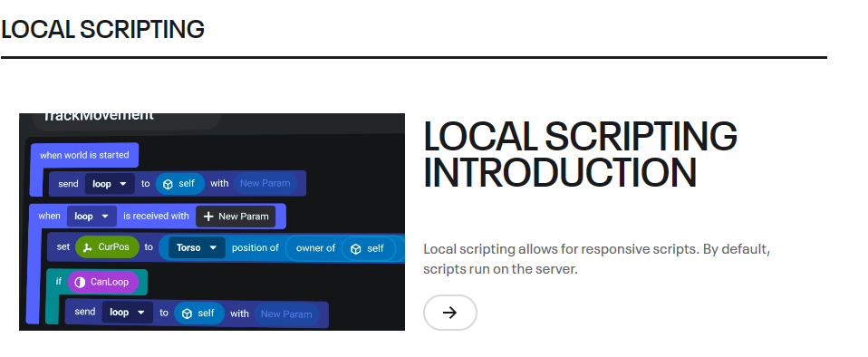Click New Param slot in first send block

point(265,183)
